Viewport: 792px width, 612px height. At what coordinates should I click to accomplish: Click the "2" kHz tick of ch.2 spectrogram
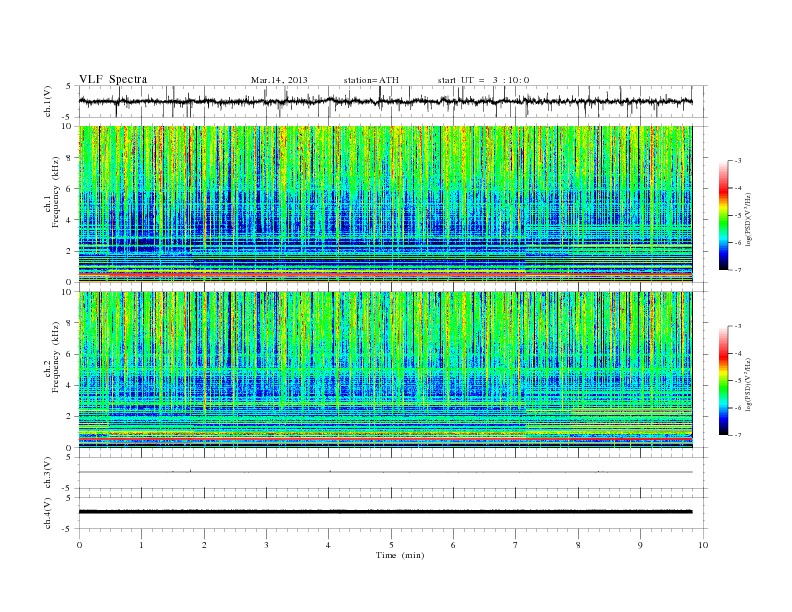tap(70, 417)
